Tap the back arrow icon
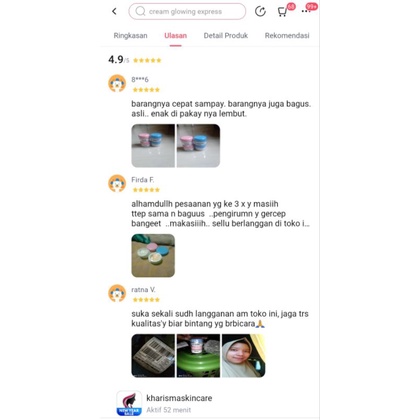 (114, 11)
